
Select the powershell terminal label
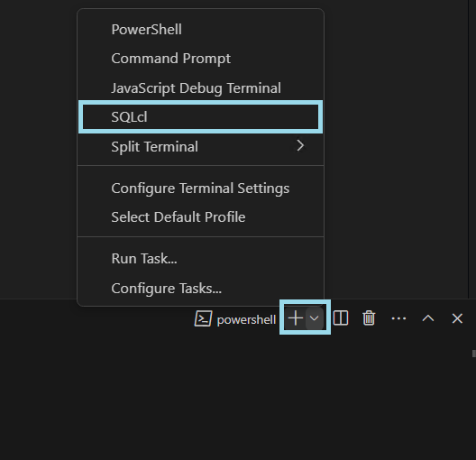point(246,319)
